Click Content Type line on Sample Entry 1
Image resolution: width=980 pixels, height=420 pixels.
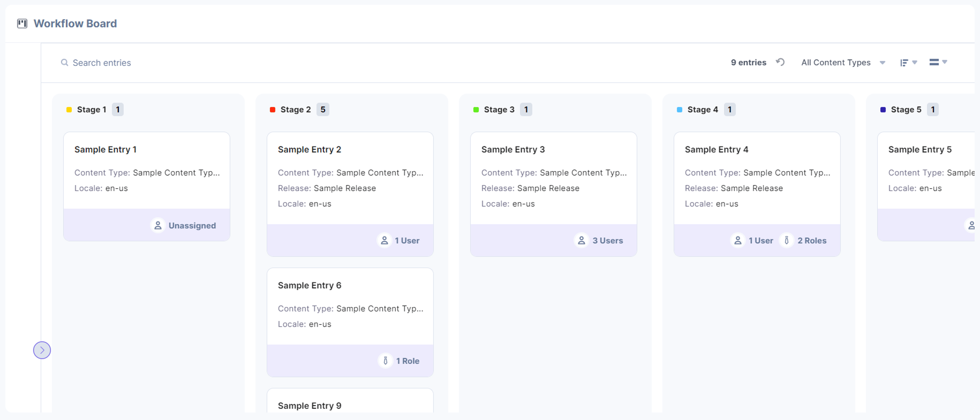click(x=147, y=173)
